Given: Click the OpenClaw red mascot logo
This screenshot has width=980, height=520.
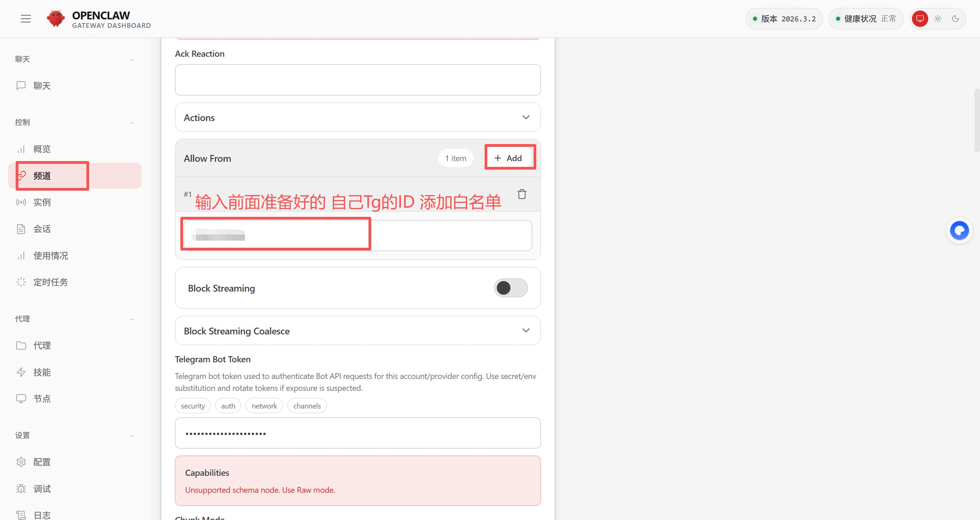Looking at the screenshot, I should 55,18.
